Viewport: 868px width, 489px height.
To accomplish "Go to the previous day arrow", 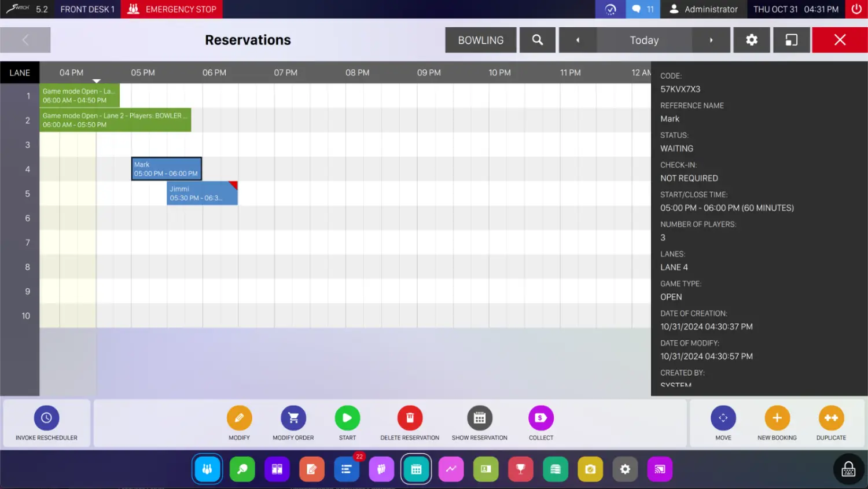I will pyautogui.click(x=578, y=40).
